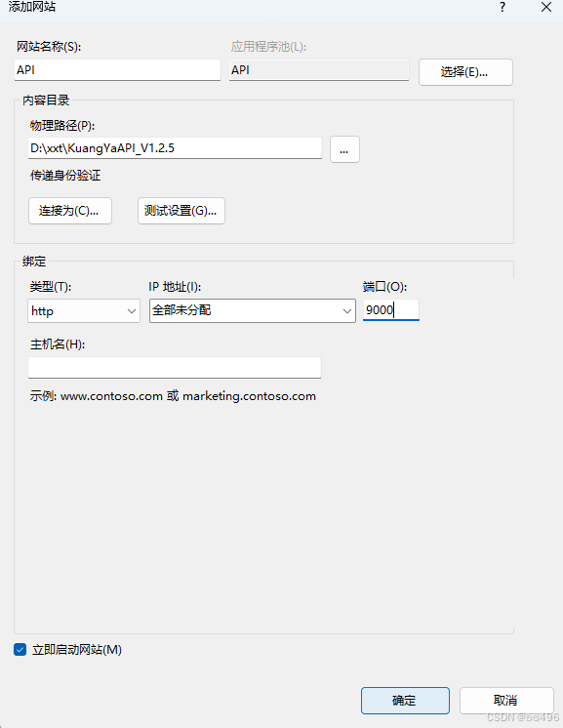The width and height of the screenshot is (563, 728).
Task: Toggle the 立即启动网站(M) checkbox
Action: click(x=20, y=650)
